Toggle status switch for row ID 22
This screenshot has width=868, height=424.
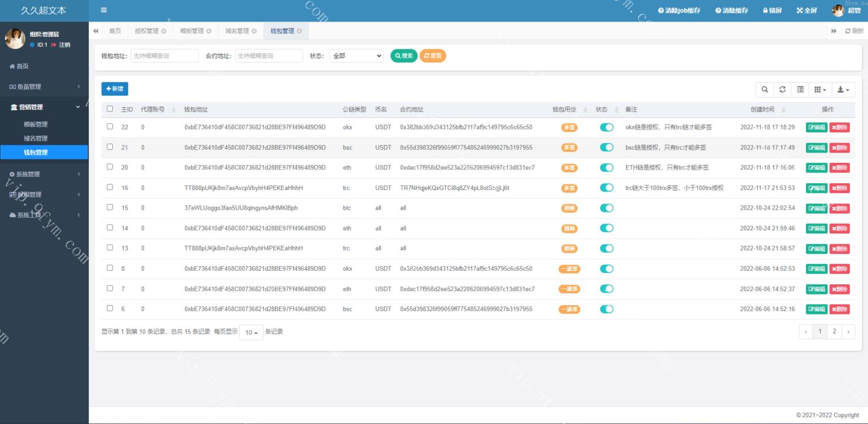[606, 127]
